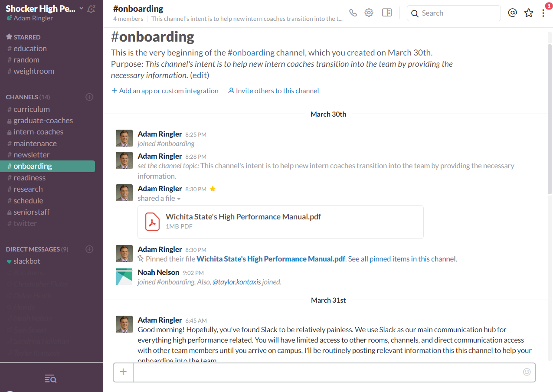Open the quick switcher icon at sidebar bottom
Viewport: 553px width, 392px height.
(50, 378)
